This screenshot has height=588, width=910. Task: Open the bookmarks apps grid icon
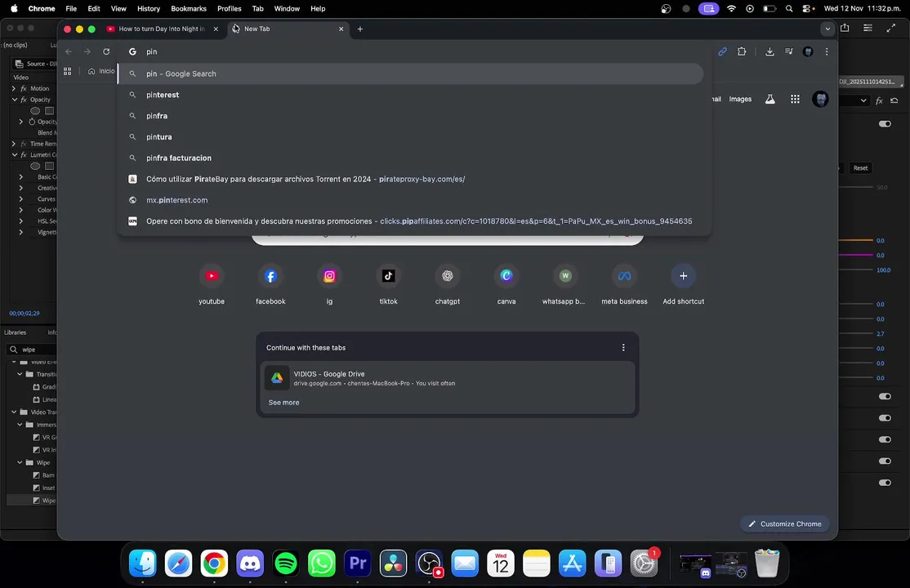coord(67,71)
